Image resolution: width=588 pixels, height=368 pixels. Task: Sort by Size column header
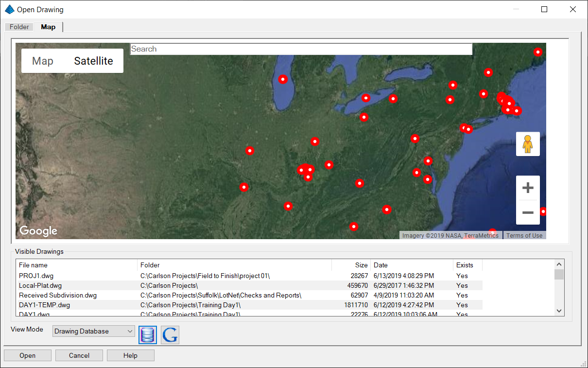[351, 265]
